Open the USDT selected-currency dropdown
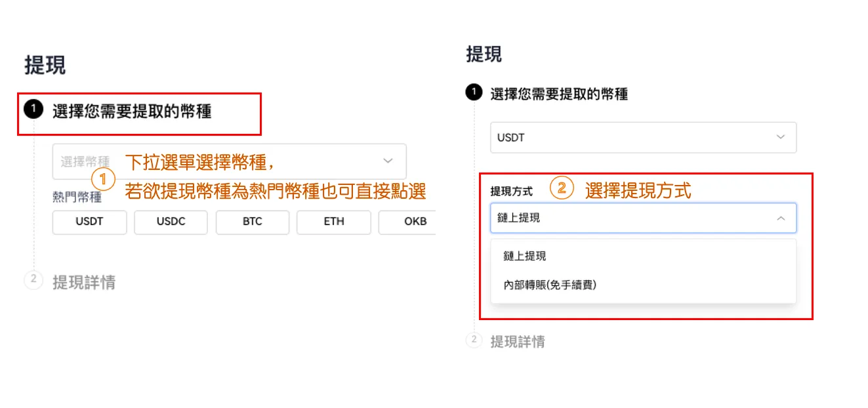The height and width of the screenshot is (408, 868). pos(643,138)
